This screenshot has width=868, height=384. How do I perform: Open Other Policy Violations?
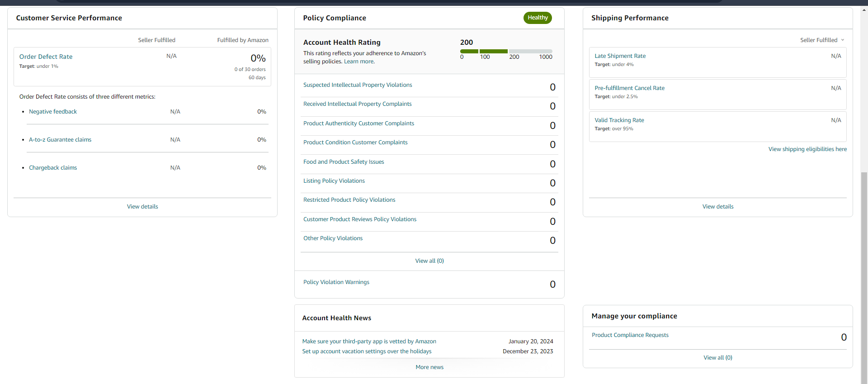click(333, 238)
